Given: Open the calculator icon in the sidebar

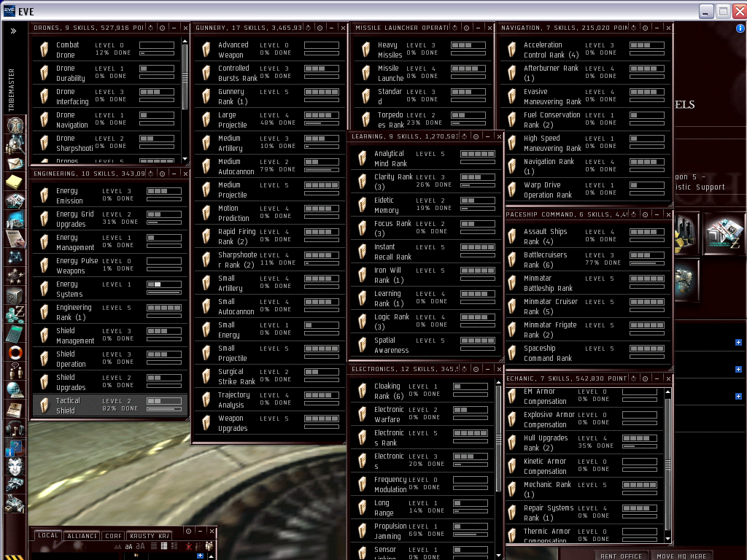Looking at the screenshot, I should pyautogui.click(x=15, y=333).
